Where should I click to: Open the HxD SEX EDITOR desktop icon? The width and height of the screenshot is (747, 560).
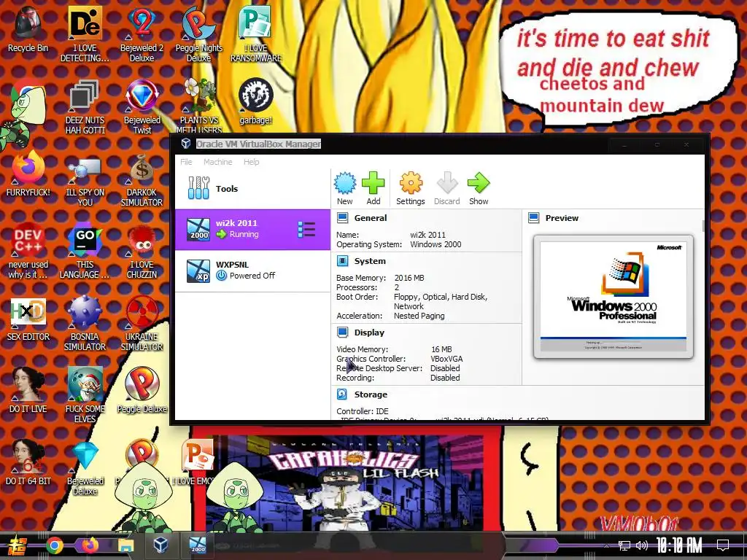click(x=28, y=319)
